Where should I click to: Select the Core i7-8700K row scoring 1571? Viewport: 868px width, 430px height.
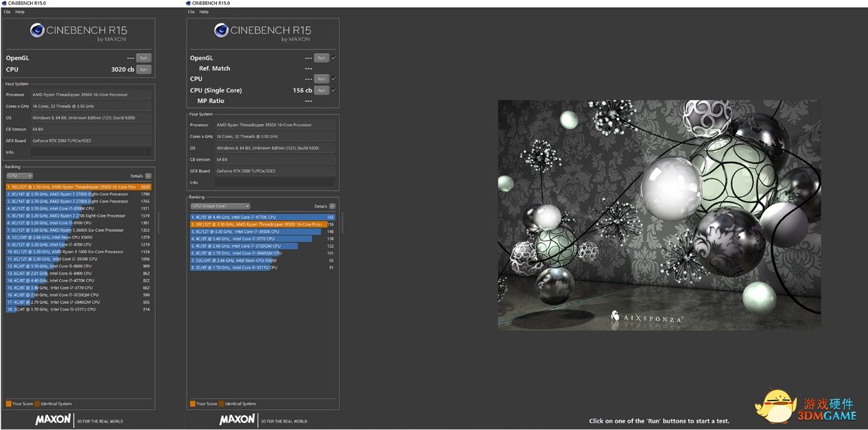pos(79,208)
